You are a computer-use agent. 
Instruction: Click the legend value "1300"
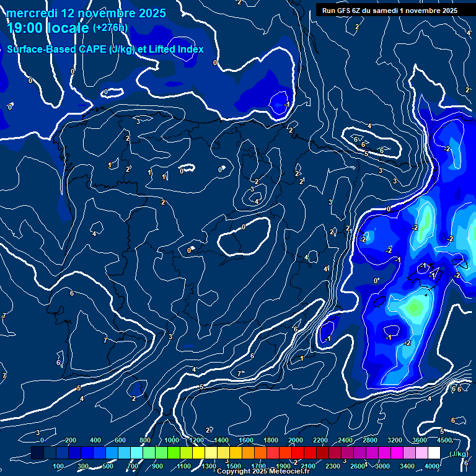pyautogui.click(x=209, y=466)
